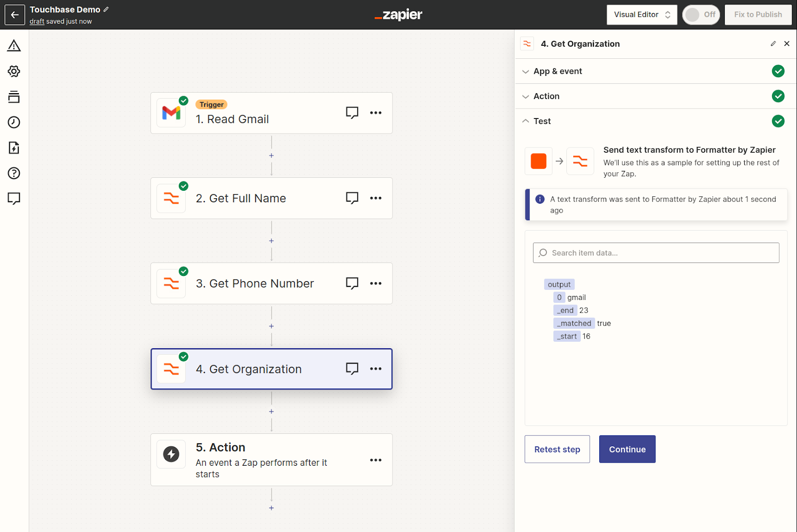Screen dimensions: 797x532
Task: Open the versions stack sidebar icon
Action: pos(14,97)
